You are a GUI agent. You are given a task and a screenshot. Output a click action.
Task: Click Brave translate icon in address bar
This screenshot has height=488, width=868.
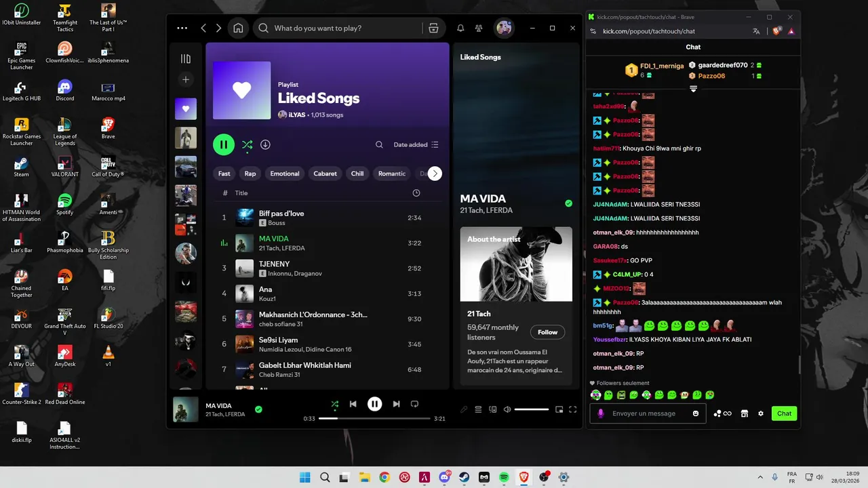(x=757, y=31)
